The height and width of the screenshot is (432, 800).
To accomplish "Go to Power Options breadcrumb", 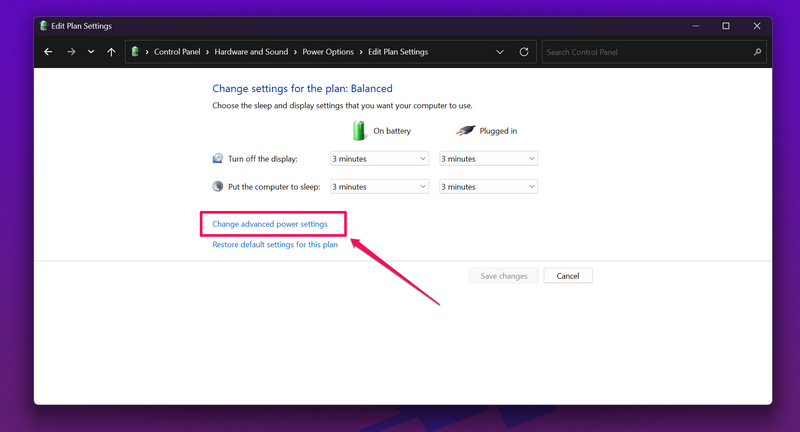I will (328, 52).
